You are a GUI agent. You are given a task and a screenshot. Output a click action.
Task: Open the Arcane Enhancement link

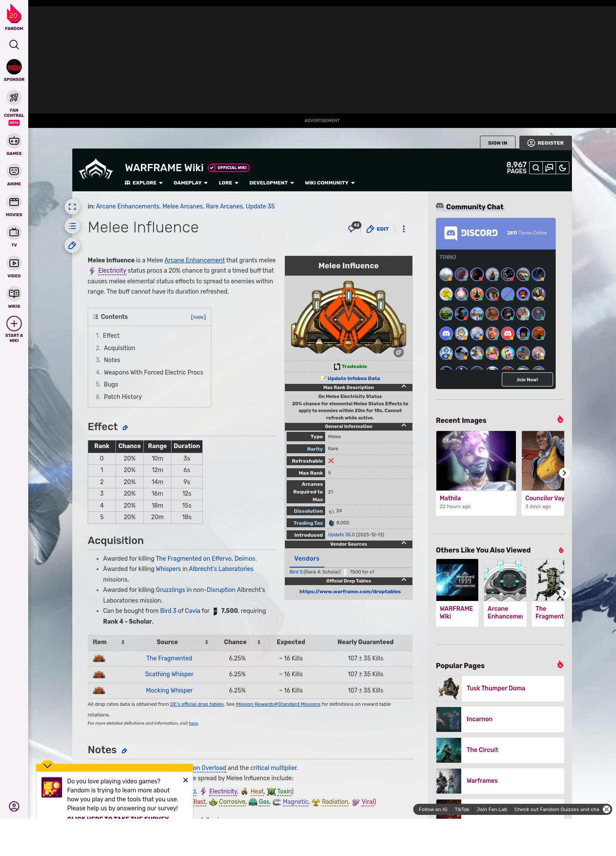pos(195,260)
